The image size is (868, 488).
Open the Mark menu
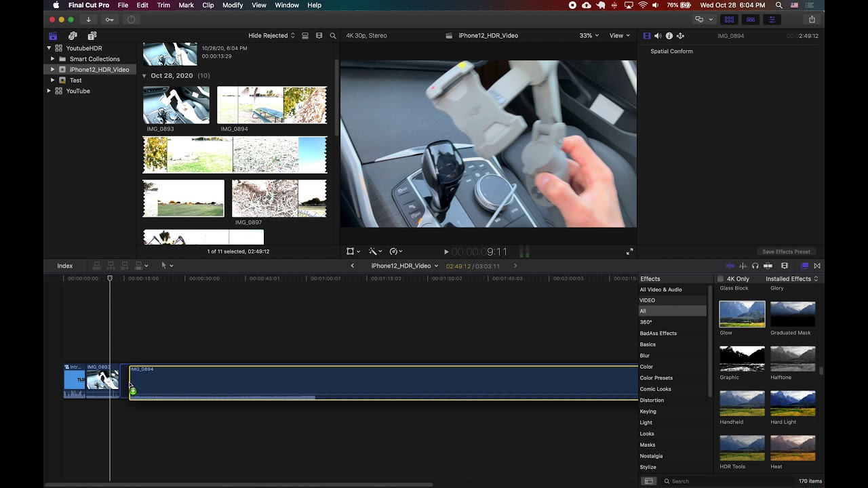[186, 5]
